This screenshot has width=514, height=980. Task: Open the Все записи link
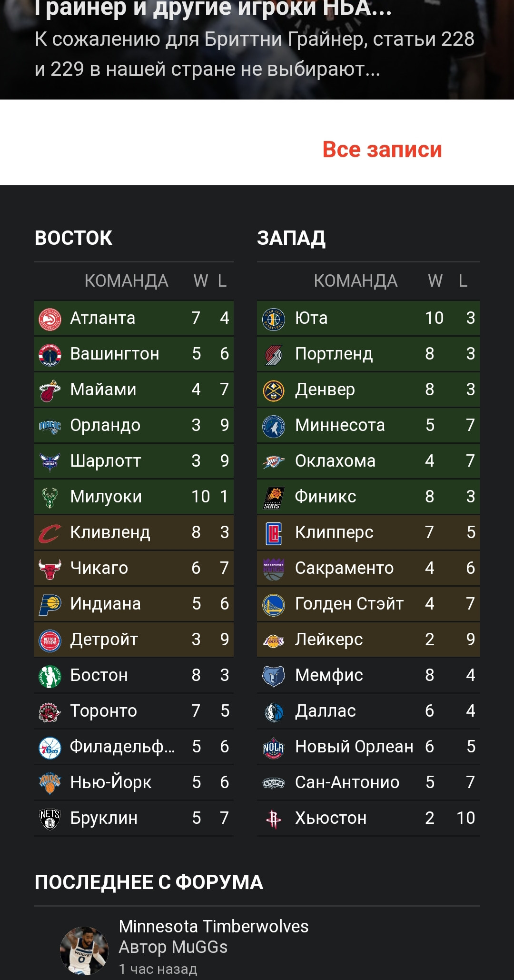(x=382, y=150)
